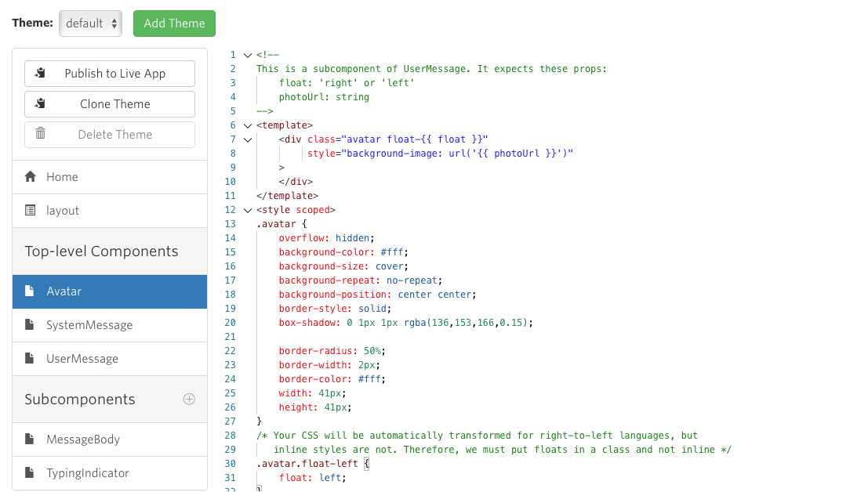This screenshot has width=868, height=492.
Task: Collapse the style scoped block
Action: coord(248,210)
